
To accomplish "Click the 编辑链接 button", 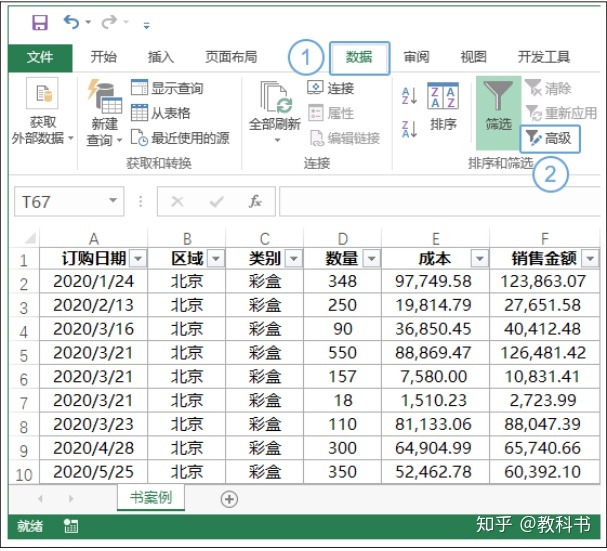I will (x=345, y=138).
